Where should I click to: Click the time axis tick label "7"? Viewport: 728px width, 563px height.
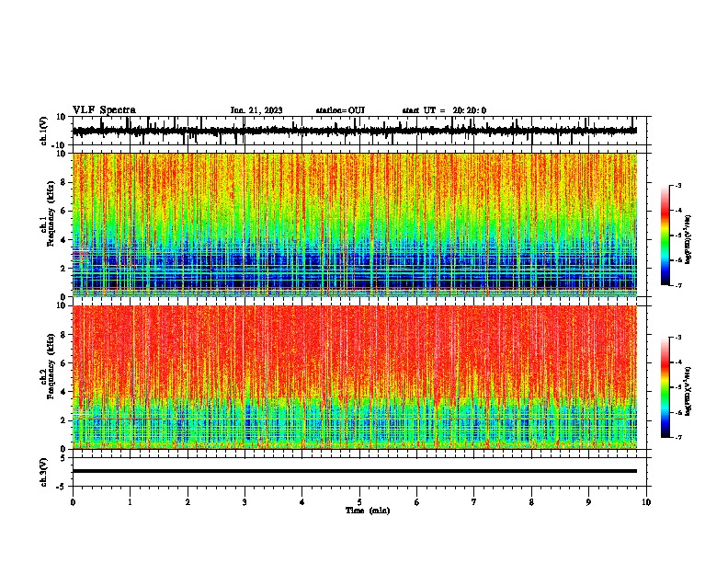coord(474,501)
